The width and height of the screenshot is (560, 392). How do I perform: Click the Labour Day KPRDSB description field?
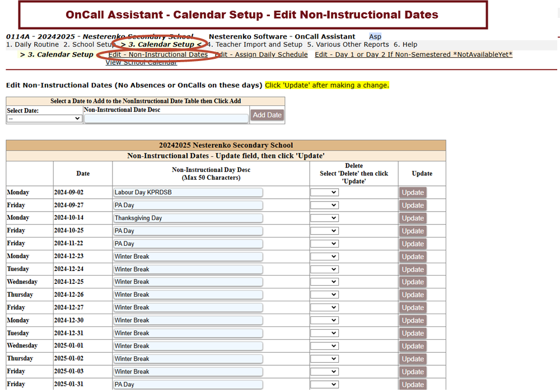(x=188, y=192)
